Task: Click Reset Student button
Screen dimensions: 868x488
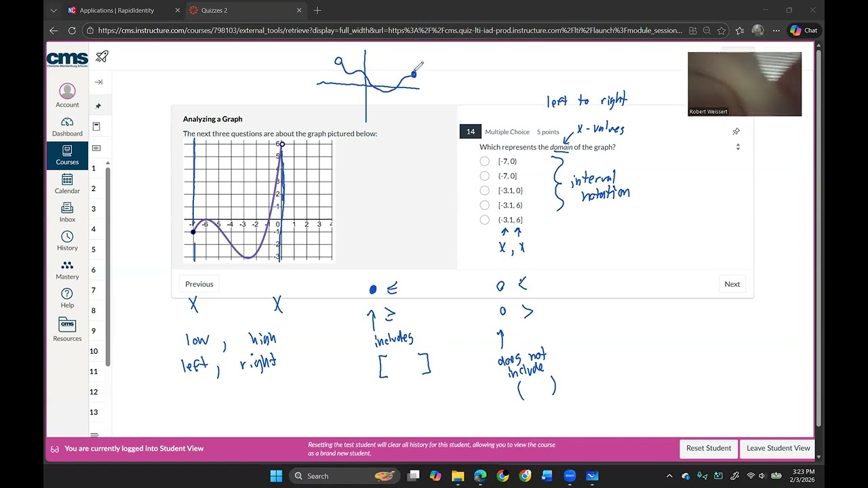Action: pos(709,448)
